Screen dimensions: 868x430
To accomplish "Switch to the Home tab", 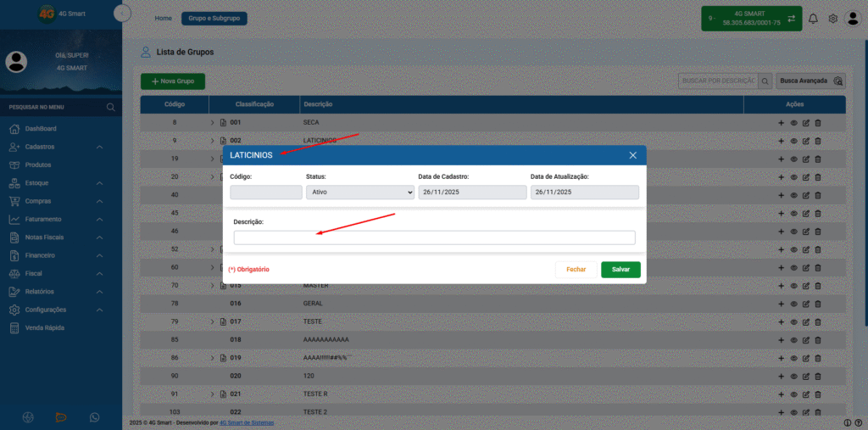I will point(163,19).
